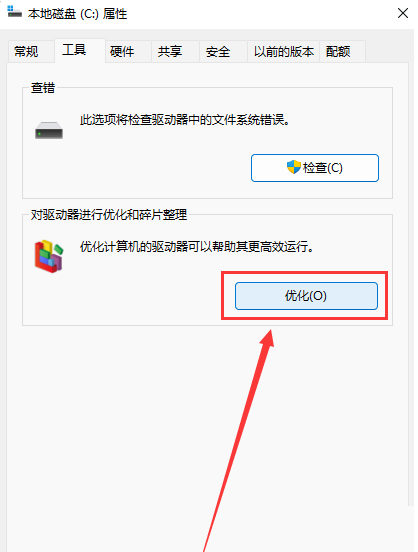Click the drive icon in the title bar
418x552 pixels.
coord(14,12)
